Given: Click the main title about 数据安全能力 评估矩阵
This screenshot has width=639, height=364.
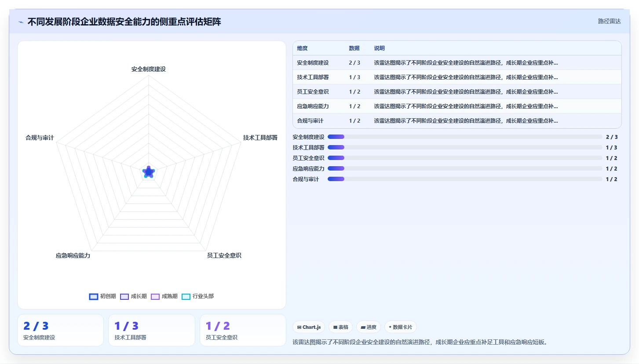Looking at the screenshot, I should 124,22.
